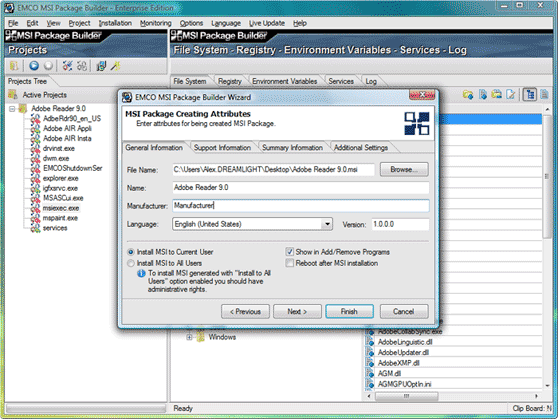Click the Name input field

coord(301,188)
